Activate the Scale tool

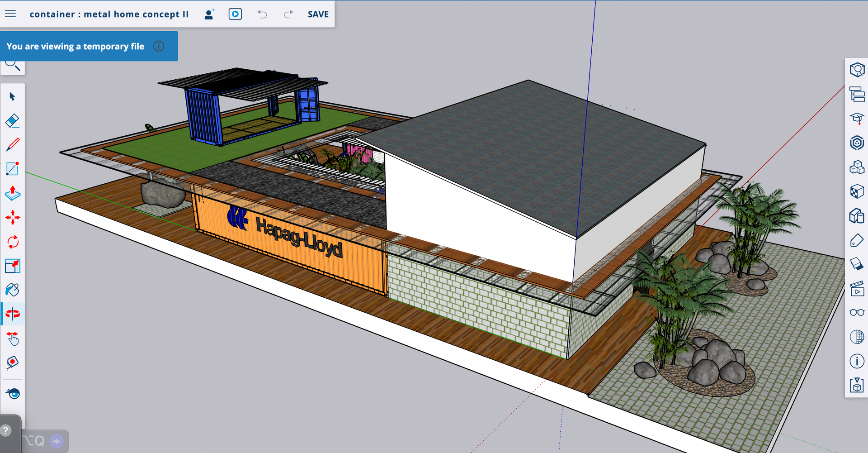click(13, 266)
